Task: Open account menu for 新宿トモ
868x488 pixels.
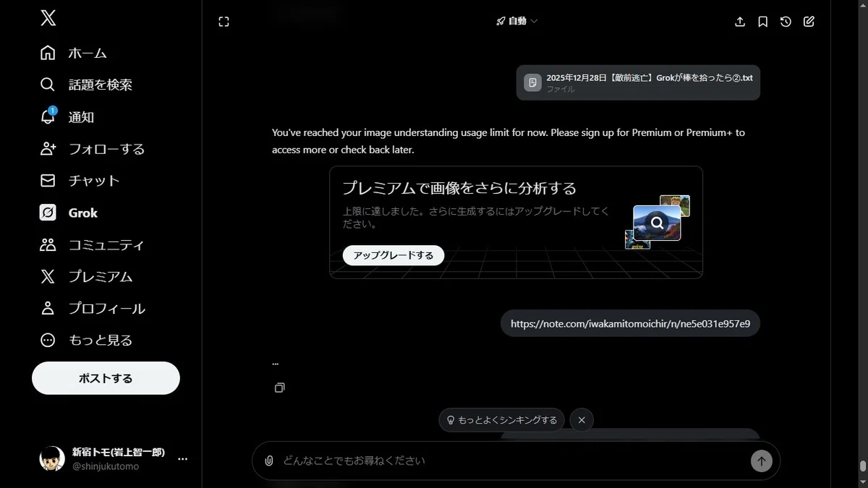Action: tap(113, 458)
